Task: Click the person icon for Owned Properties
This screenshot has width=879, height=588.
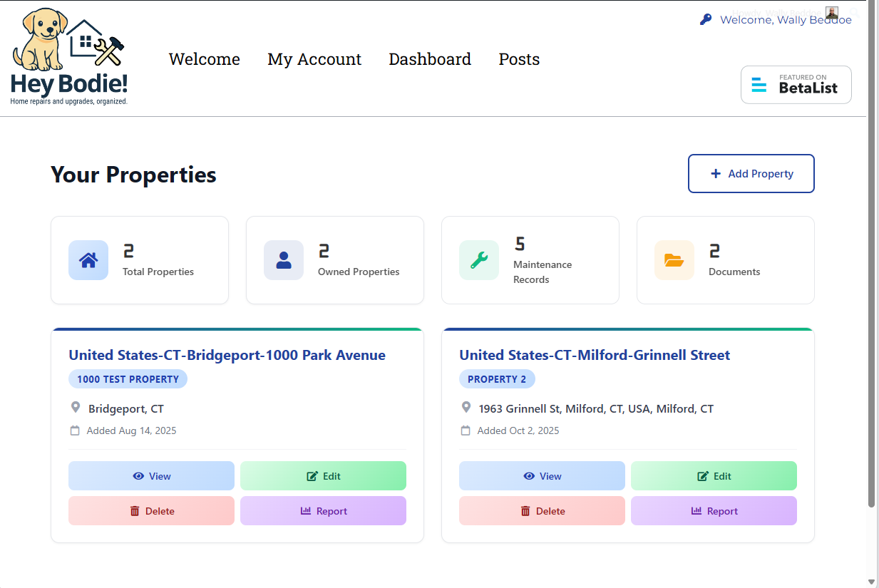Action: (284, 260)
